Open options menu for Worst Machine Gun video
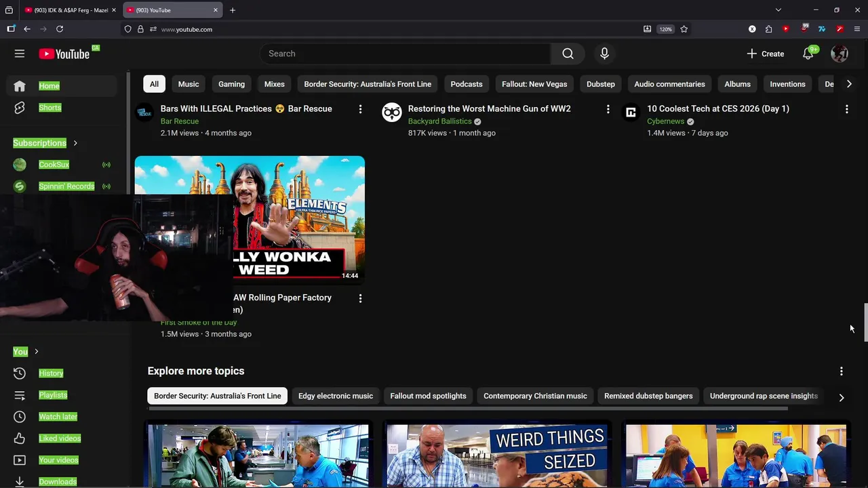 (x=608, y=109)
